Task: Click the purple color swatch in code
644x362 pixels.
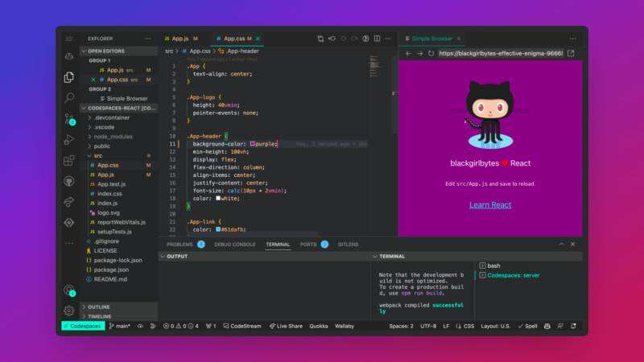Action: pyautogui.click(x=253, y=144)
